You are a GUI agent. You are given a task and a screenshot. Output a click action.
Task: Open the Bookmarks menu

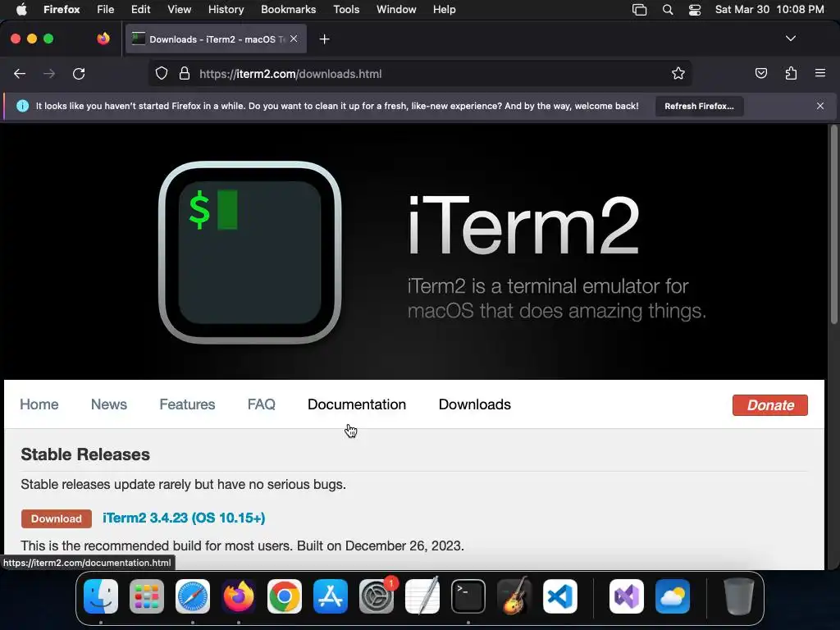pos(288,9)
